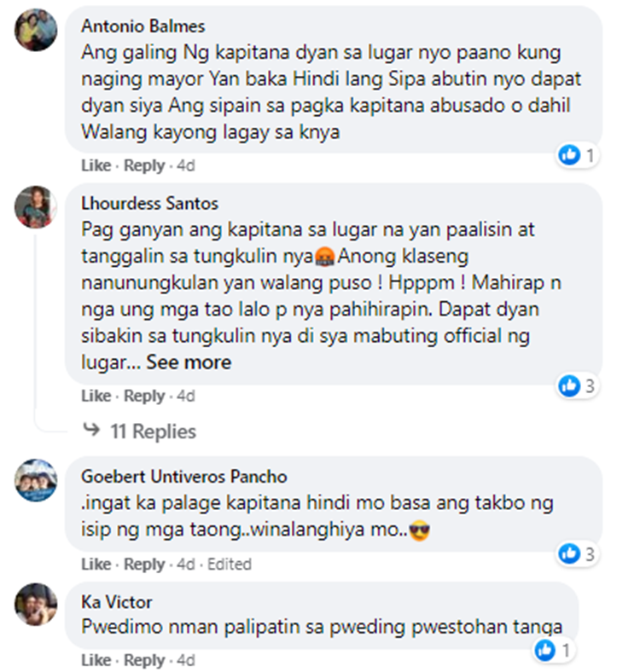View edit history via the Edited label

coord(230,565)
